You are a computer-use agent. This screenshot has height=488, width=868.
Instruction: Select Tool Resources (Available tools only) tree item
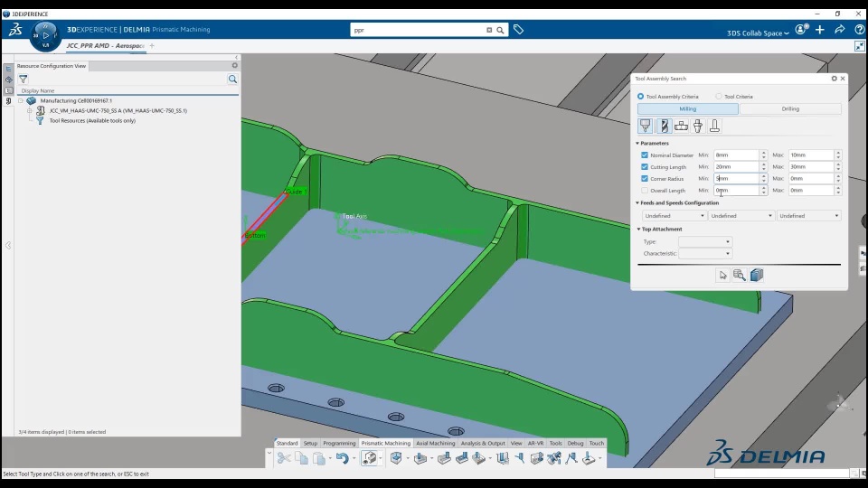click(92, 120)
